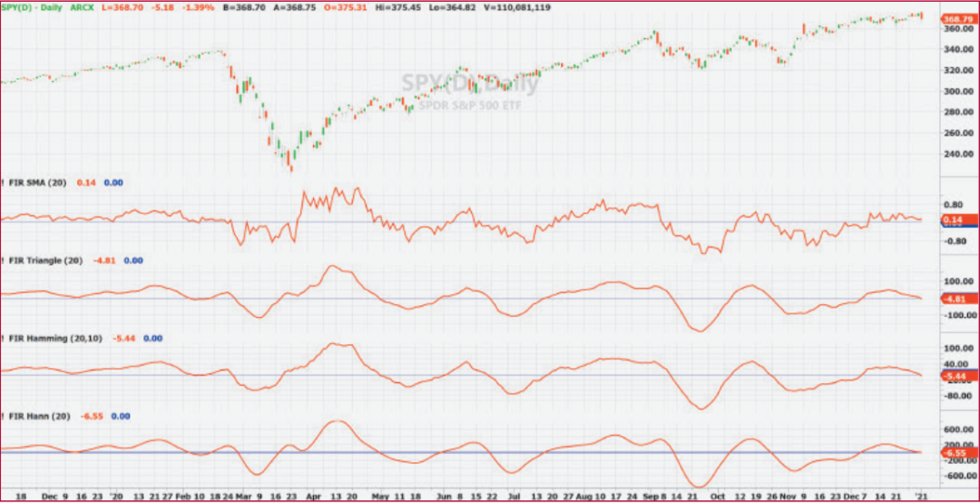Click the Apr label on the date axis
The height and width of the screenshot is (503, 980).
tap(312, 497)
